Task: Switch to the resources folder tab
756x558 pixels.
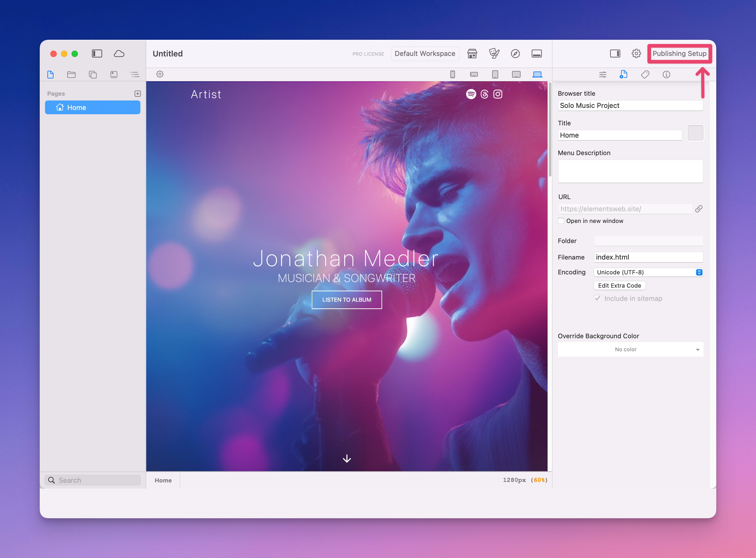Action: click(x=71, y=74)
